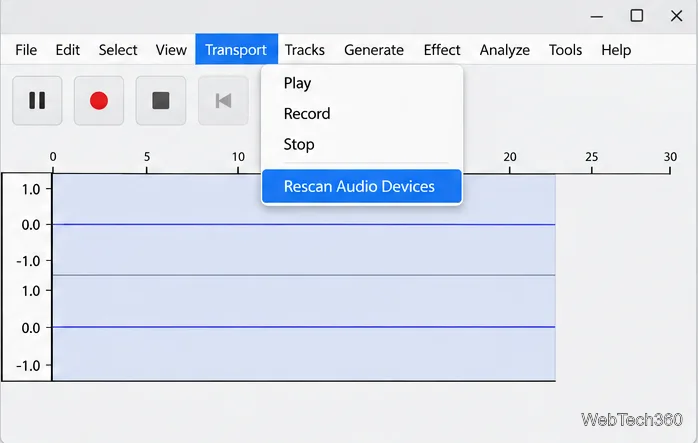
Task: Click the 25 second mark on the timeline ruler
Action: (x=591, y=157)
